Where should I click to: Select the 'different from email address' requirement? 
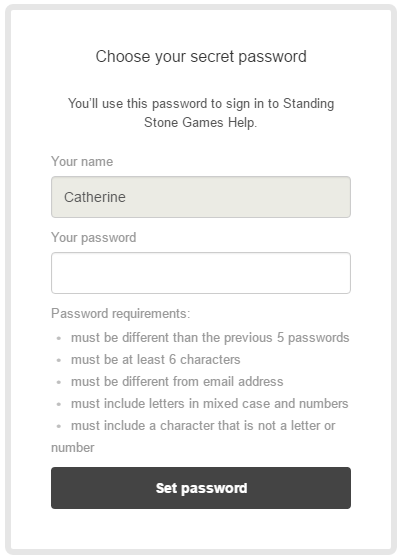[x=177, y=382]
